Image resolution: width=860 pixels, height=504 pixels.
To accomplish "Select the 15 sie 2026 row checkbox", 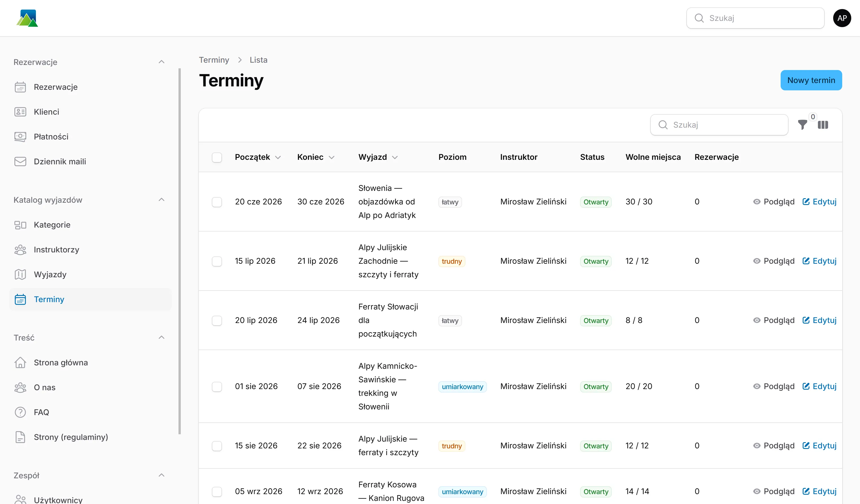I will tap(217, 446).
